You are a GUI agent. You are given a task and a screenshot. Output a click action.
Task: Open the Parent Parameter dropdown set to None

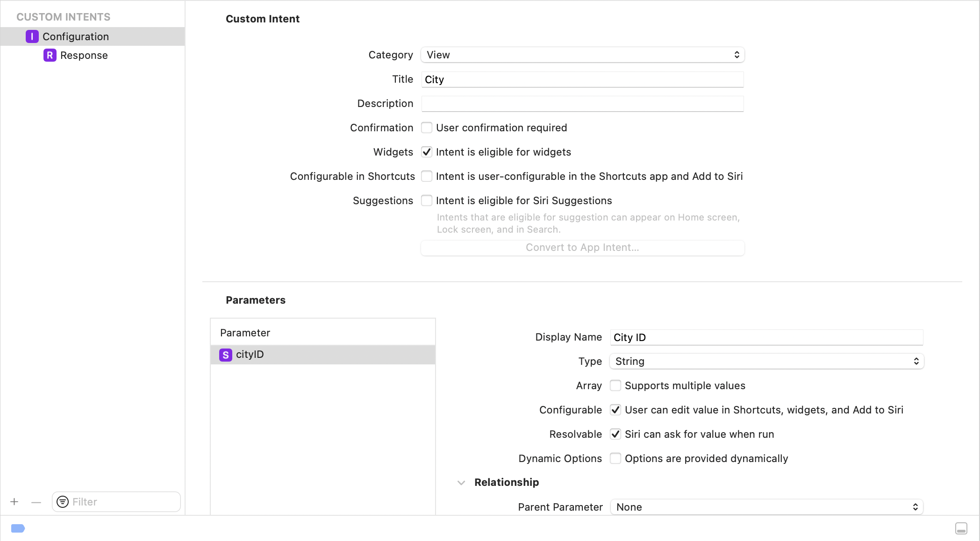coord(766,507)
